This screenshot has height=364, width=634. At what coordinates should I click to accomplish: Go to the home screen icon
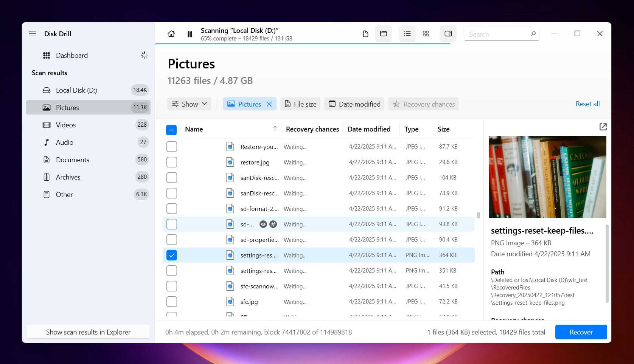pos(171,34)
